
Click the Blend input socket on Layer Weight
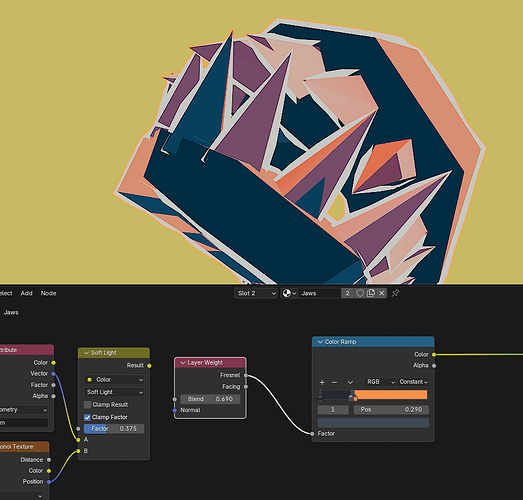(x=175, y=399)
